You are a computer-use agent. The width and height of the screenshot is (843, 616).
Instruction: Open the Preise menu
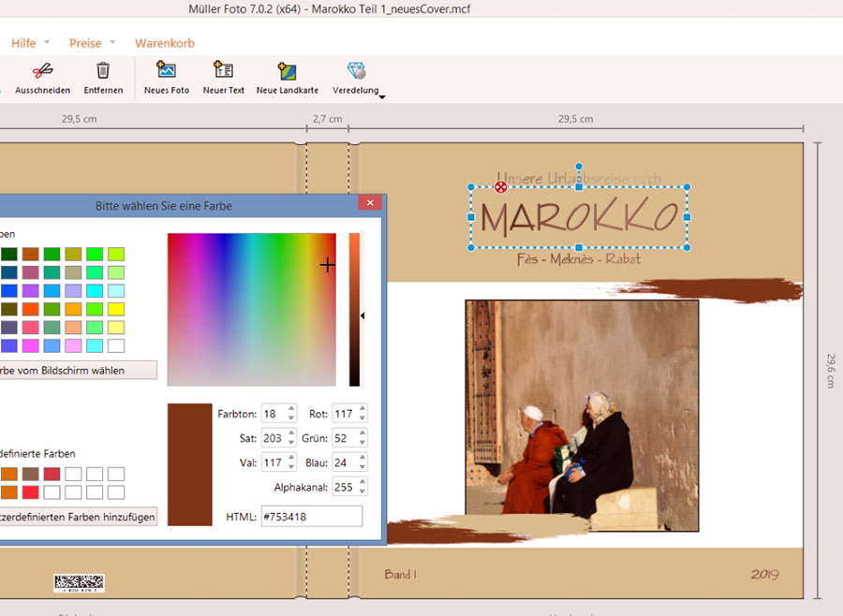pos(84,43)
